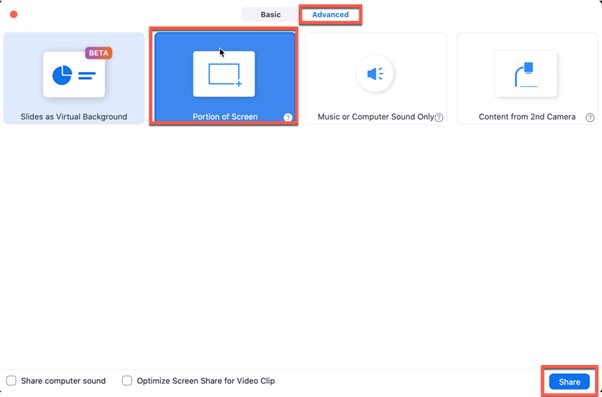This screenshot has height=397, width=602.
Task: Select the Slides as Virtual Background card
Action: (74, 78)
